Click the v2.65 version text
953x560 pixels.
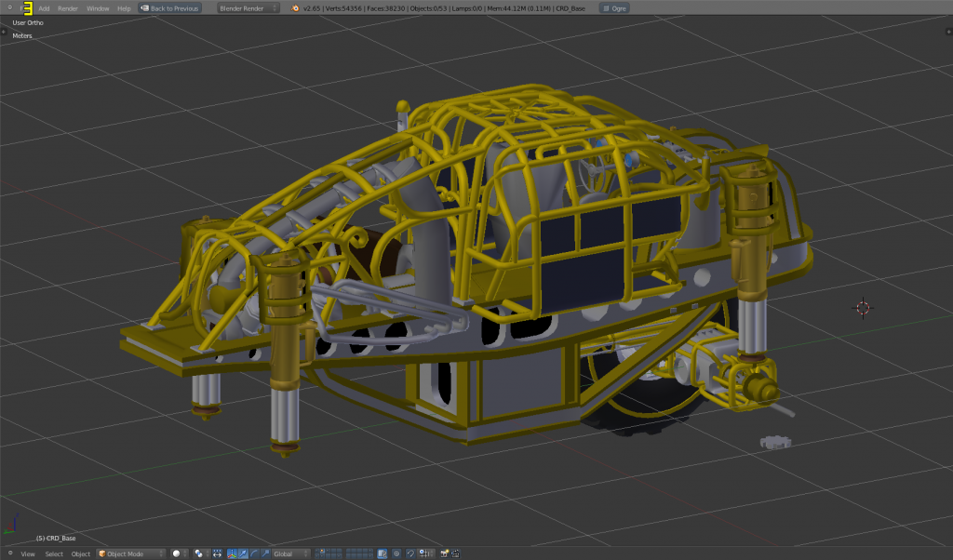click(x=311, y=8)
